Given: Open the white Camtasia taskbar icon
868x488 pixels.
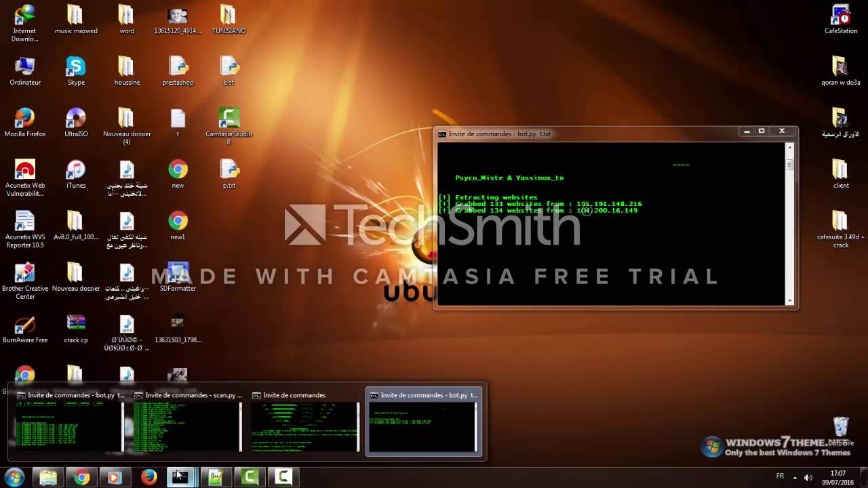Looking at the screenshot, I should point(283,478).
